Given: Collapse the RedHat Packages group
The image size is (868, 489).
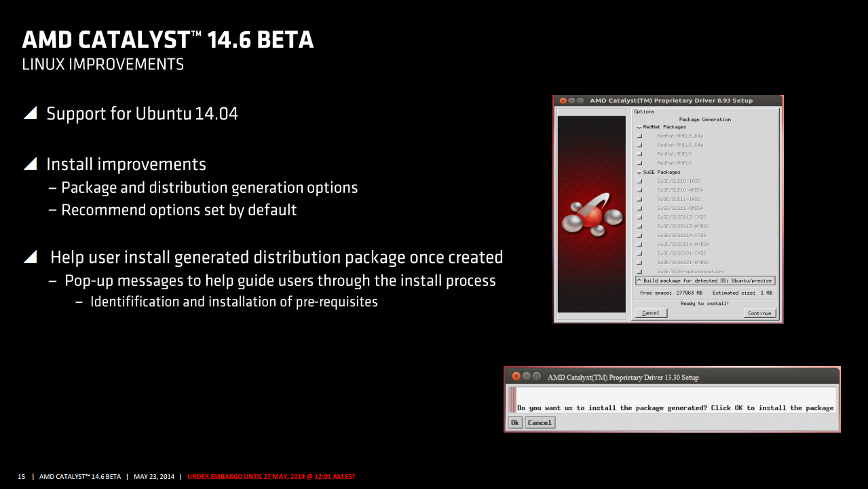Looking at the screenshot, I should coord(639,127).
